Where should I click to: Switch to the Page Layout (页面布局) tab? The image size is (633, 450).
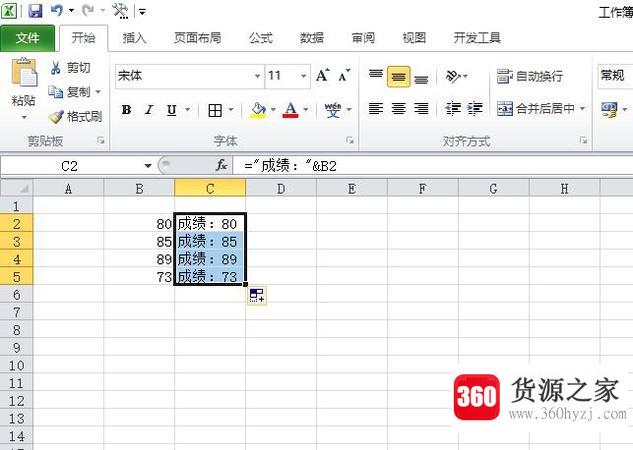click(x=197, y=38)
